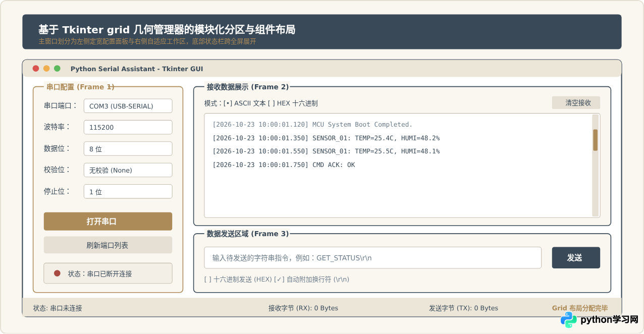This screenshot has width=644, height=334.
Task: Open the 波特率 115200 combo box
Action: [x=128, y=127]
